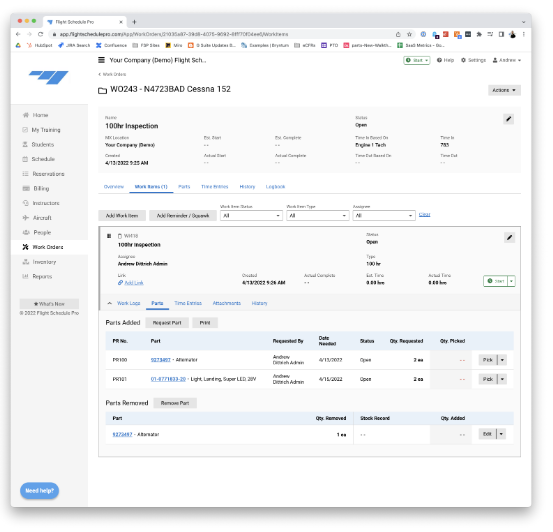Click Add Work Item button
Image resolution: width=553 pixels, height=532 pixels.
[x=122, y=216]
